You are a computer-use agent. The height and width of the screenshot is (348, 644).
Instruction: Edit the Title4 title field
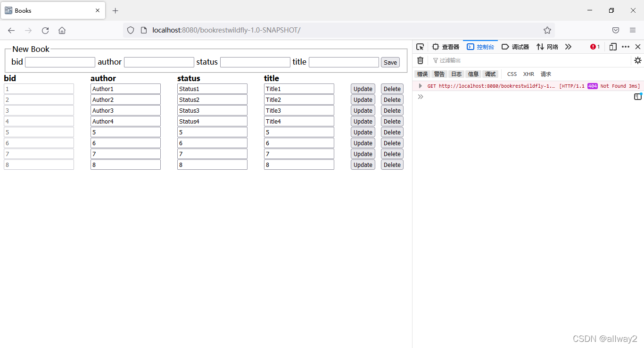click(x=299, y=121)
